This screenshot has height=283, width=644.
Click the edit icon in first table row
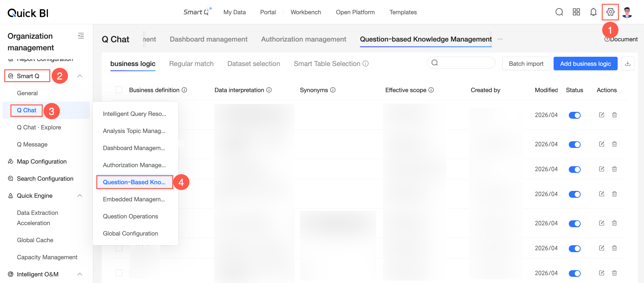(x=602, y=115)
